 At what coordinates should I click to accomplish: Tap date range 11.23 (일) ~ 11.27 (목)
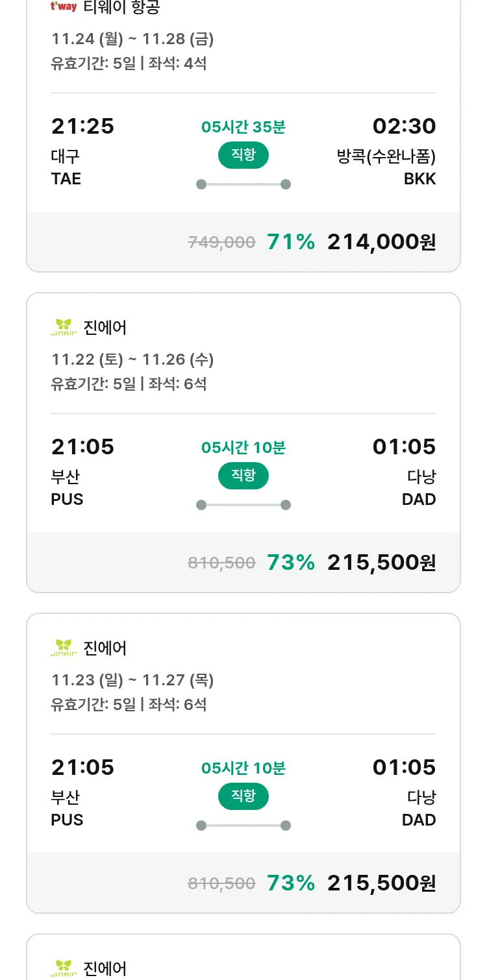(x=132, y=680)
